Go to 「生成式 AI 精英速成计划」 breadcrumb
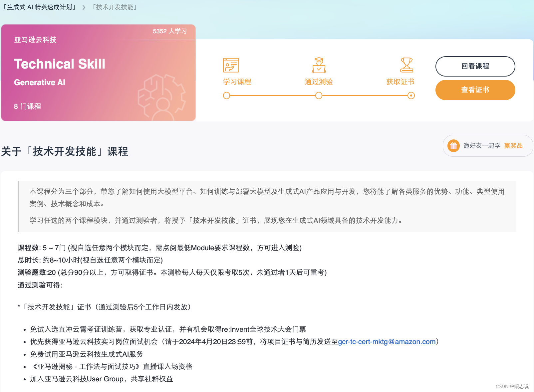The image size is (534, 392). [x=39, y=7]
